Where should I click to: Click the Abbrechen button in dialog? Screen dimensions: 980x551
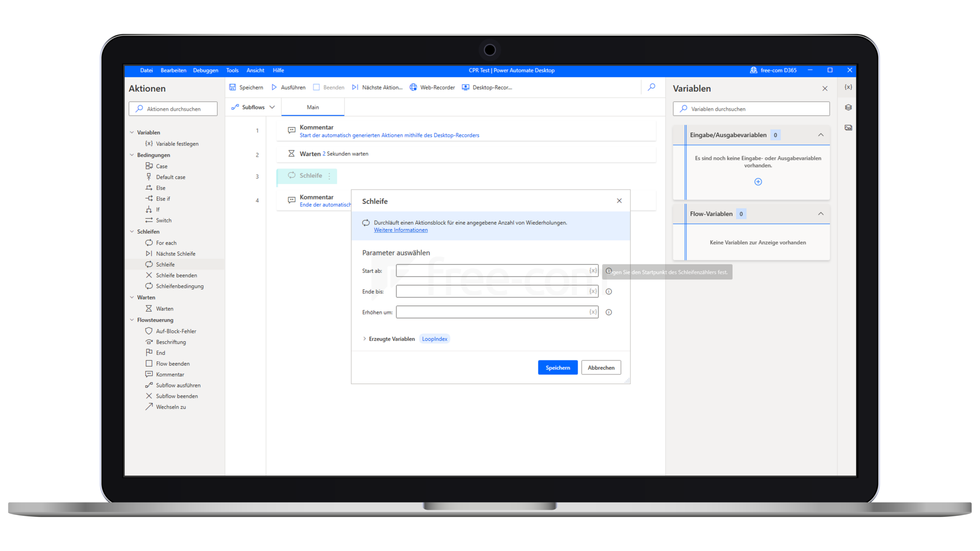600,367
